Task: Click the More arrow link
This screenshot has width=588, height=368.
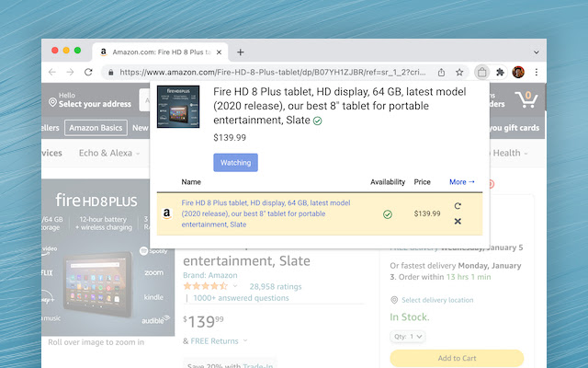Action: click(x=462, y=182)
